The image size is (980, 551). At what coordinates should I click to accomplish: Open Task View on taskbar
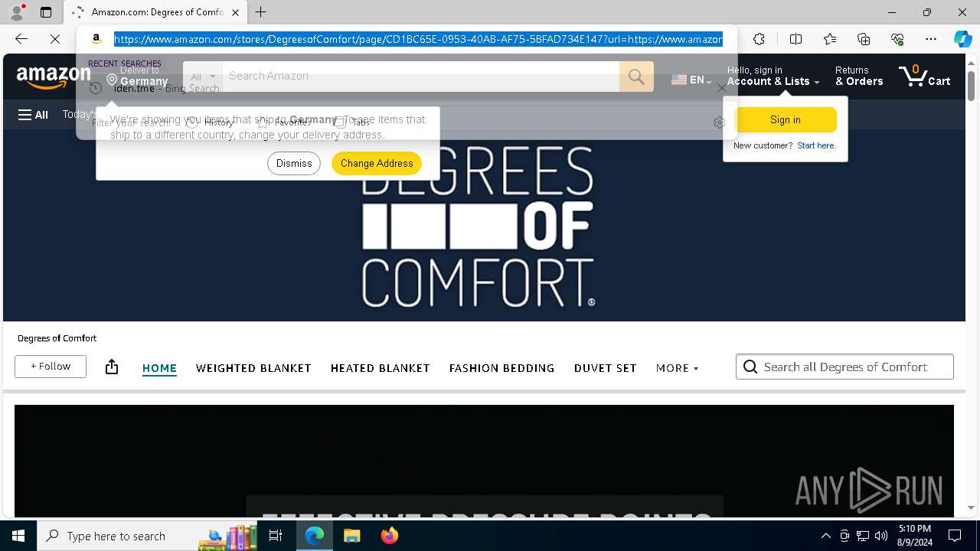(x=276, y=536)
